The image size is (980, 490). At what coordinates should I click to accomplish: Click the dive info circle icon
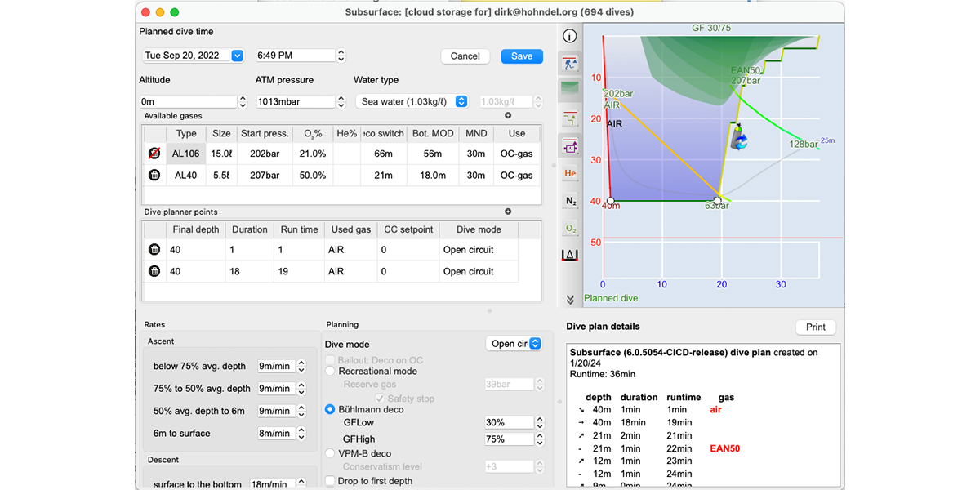[570, 36]
